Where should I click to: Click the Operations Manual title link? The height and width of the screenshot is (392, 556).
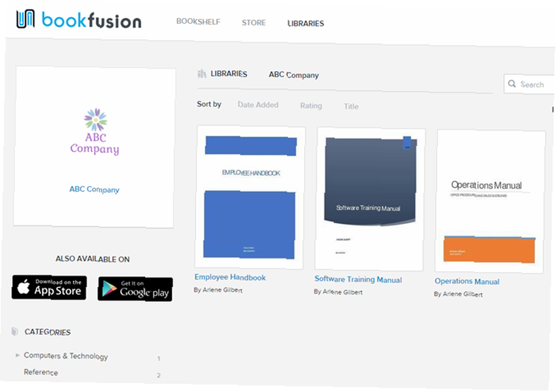click(x=467, y=281)
